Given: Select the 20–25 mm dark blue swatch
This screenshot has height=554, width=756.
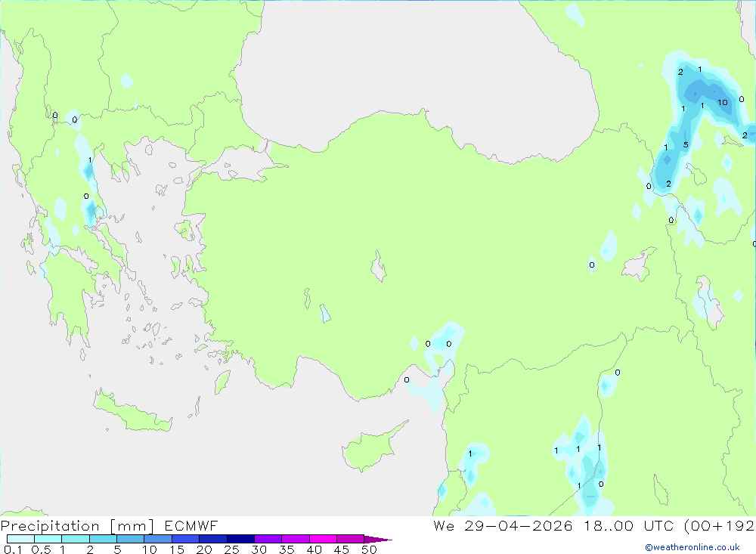Looking at the screenshot, I should (x=213, y=539).
